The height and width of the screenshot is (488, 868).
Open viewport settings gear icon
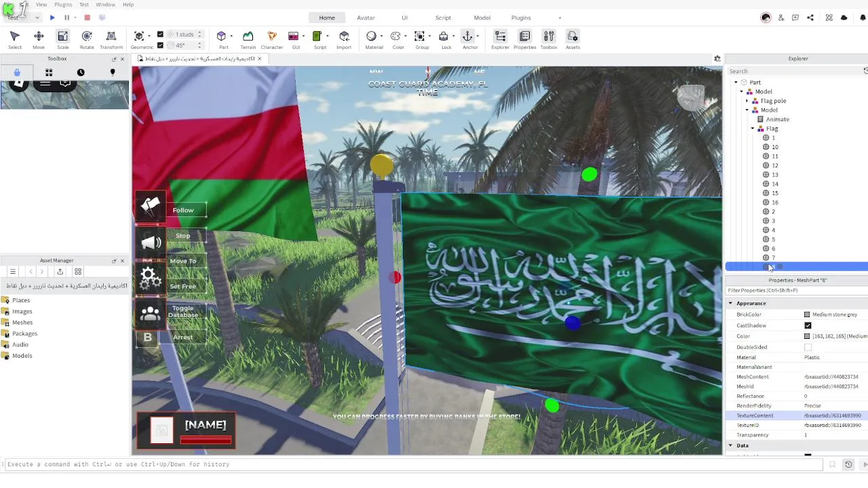[x=717, y=59]
